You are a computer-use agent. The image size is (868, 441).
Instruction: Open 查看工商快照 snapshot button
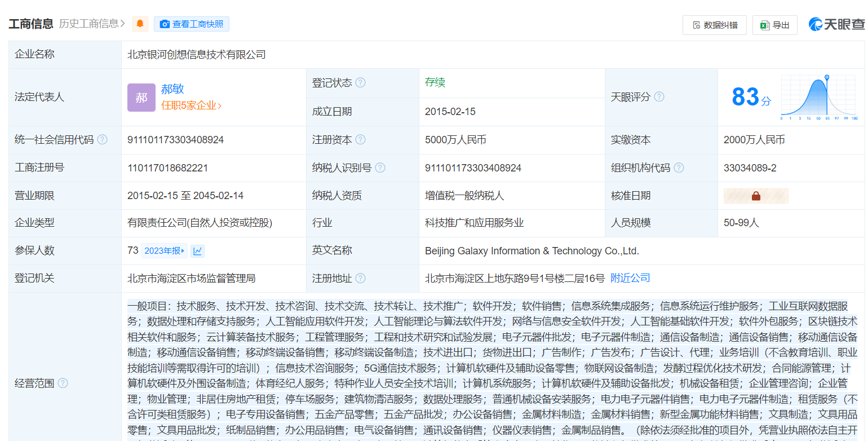192,24
